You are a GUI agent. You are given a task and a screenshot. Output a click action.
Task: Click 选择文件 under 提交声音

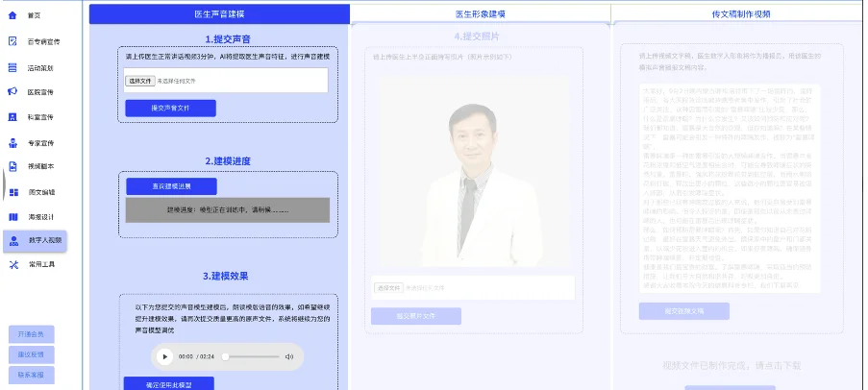139,82
